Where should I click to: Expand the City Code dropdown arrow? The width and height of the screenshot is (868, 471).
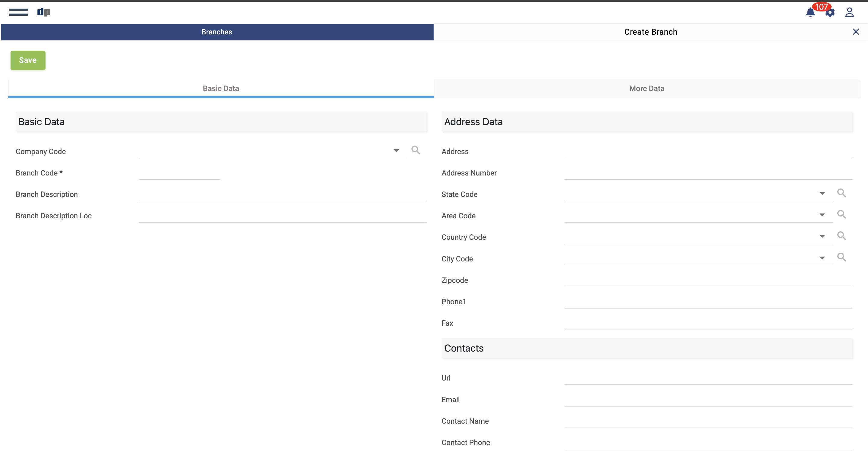[822, 258]
